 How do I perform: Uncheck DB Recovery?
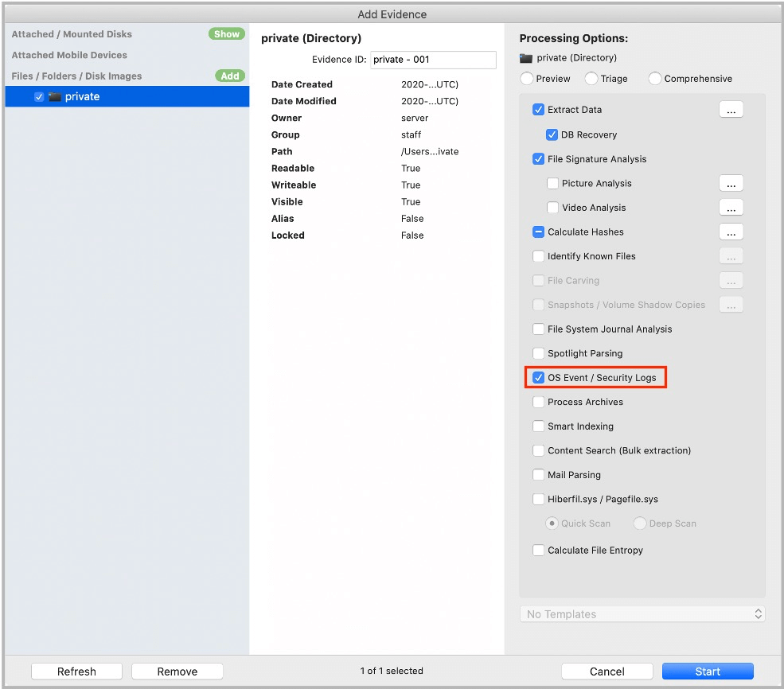pos(552,134)
